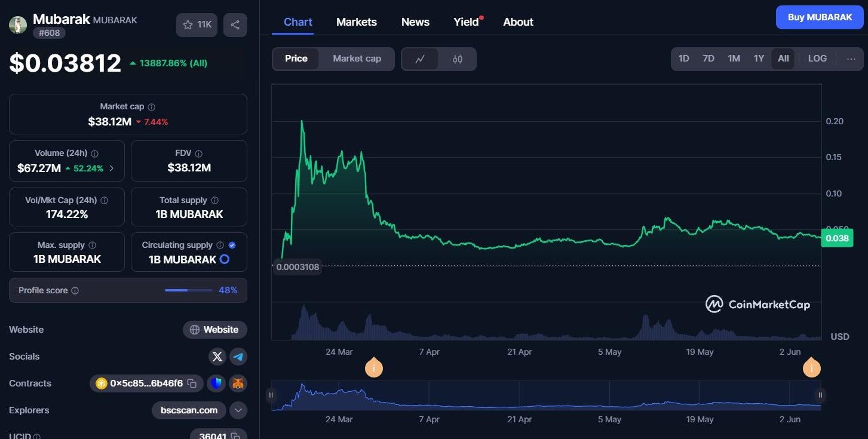The image size is (868, 439).
Task: Open the Chart tab
Action: coord(298,22)
